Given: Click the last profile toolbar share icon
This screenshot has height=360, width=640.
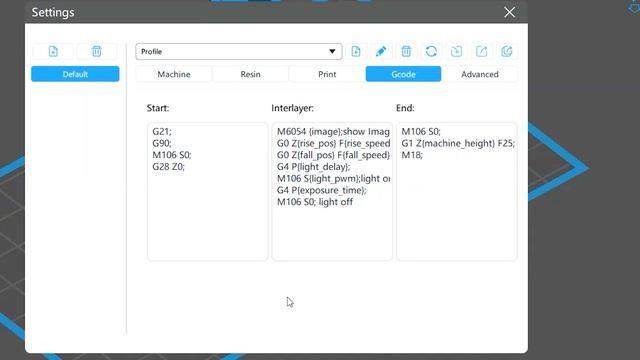Looking at the screenshot, I should point(507,51).
